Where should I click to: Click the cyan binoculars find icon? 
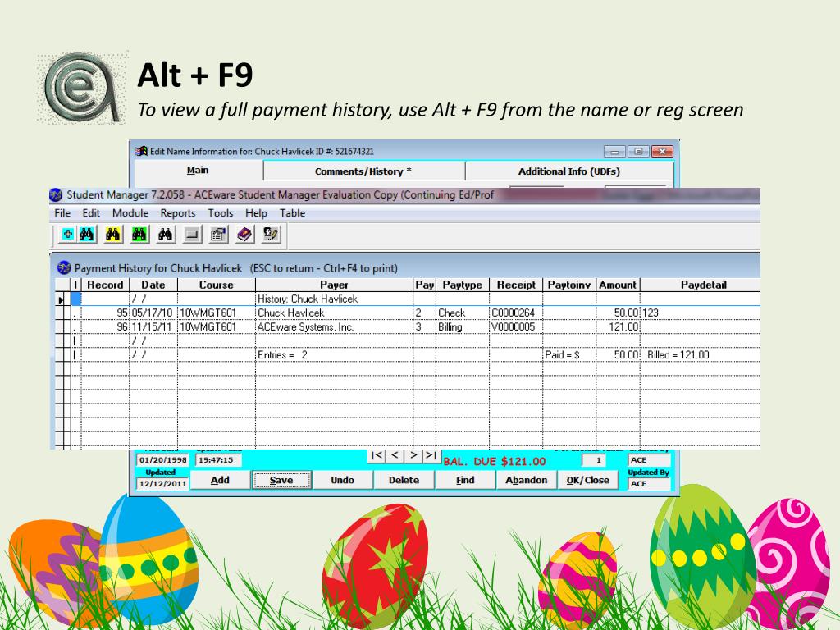[87, 235]
